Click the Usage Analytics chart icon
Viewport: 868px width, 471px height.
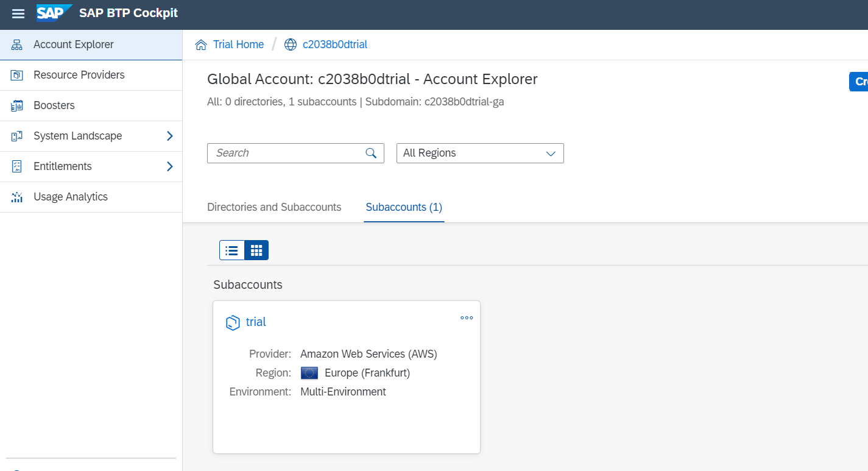point(16,197)
